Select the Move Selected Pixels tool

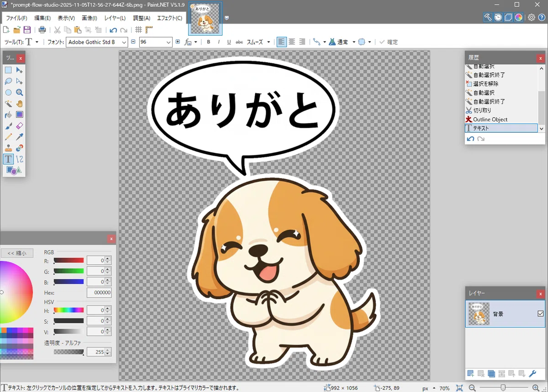[20, 70]
